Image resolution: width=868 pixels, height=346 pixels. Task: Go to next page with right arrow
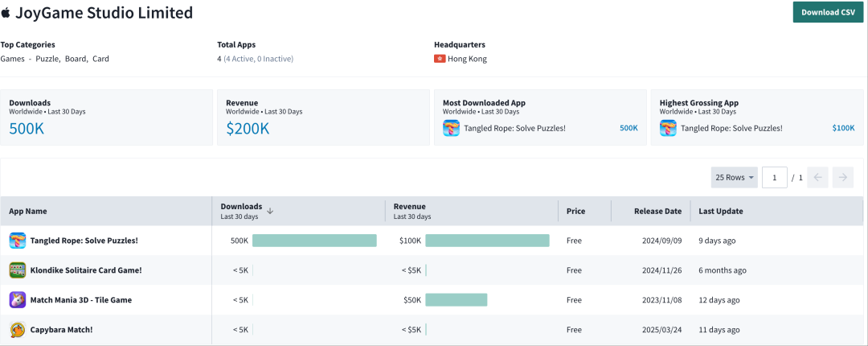(843, 178)
